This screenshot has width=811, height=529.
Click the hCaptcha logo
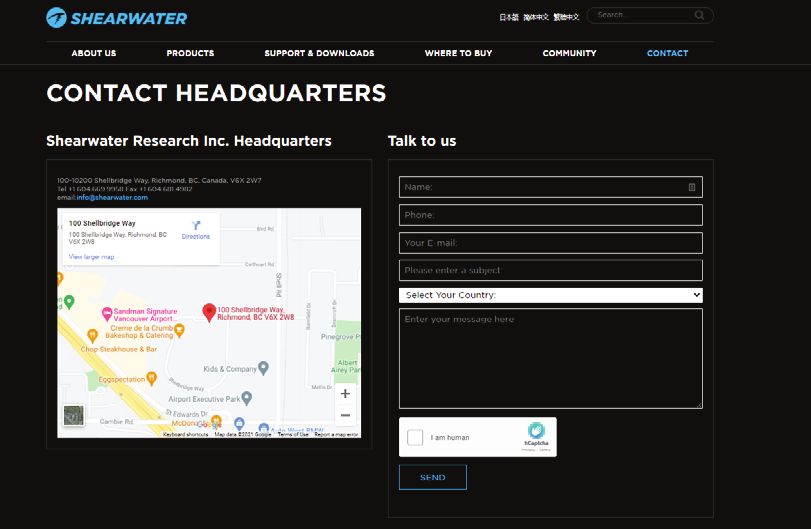click(536, 431)
